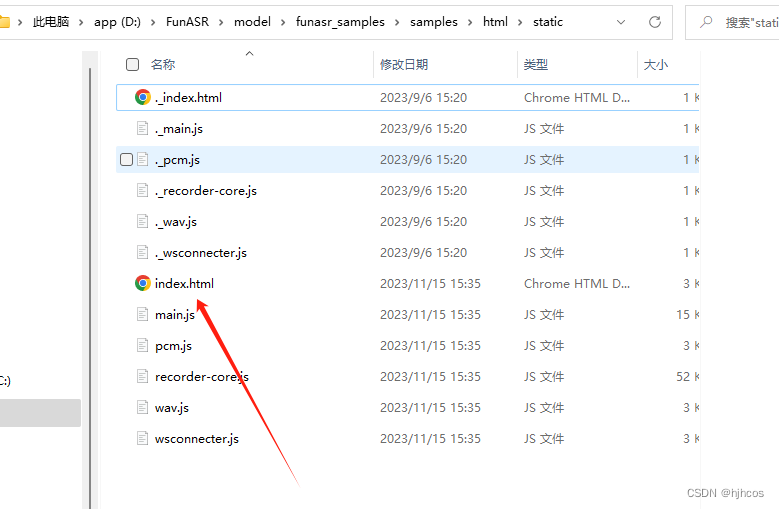Click the refresh icon in the address bar
This screenshot has height=509, width=779.
(655, 22)
